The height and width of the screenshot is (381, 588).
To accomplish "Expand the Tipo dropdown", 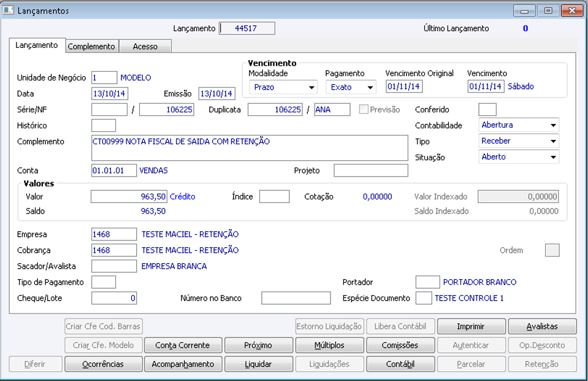I will pyautogui.click(x=553, y=141).
